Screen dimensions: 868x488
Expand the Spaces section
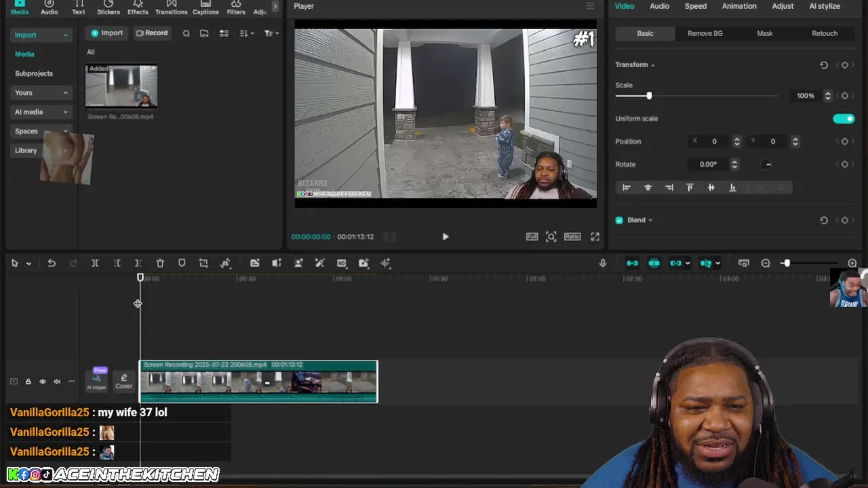(x=66, y=131)
